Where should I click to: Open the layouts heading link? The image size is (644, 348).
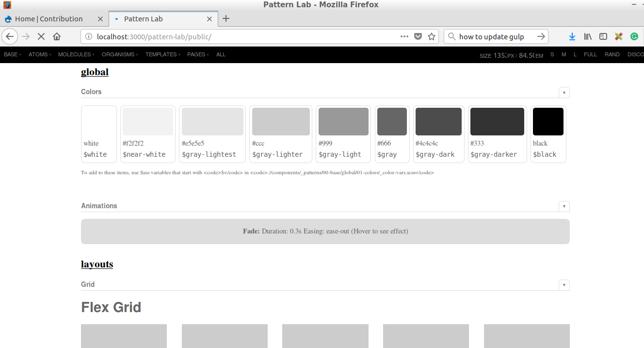(x=97, y=264)
